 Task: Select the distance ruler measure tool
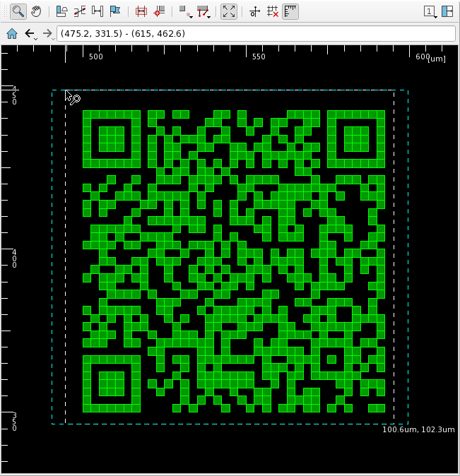(x=98, y=12)
